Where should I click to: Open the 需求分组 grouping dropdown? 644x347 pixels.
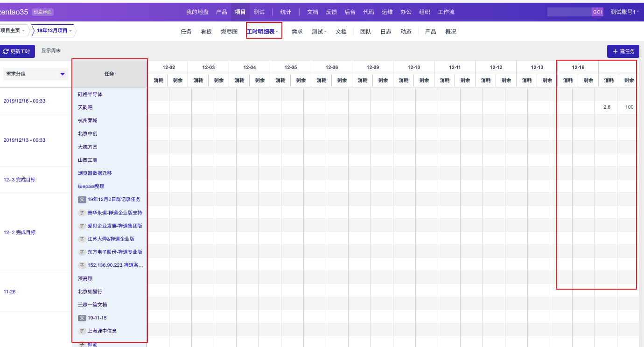click(x=35, y=74)
